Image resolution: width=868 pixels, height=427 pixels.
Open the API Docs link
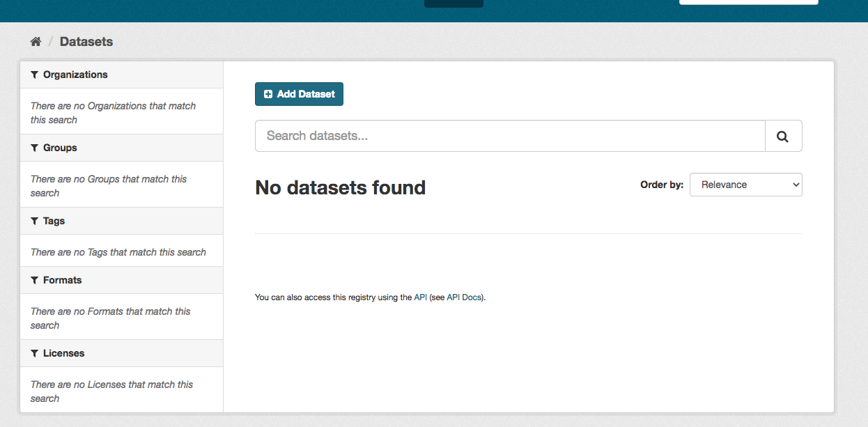click(463, 297)
